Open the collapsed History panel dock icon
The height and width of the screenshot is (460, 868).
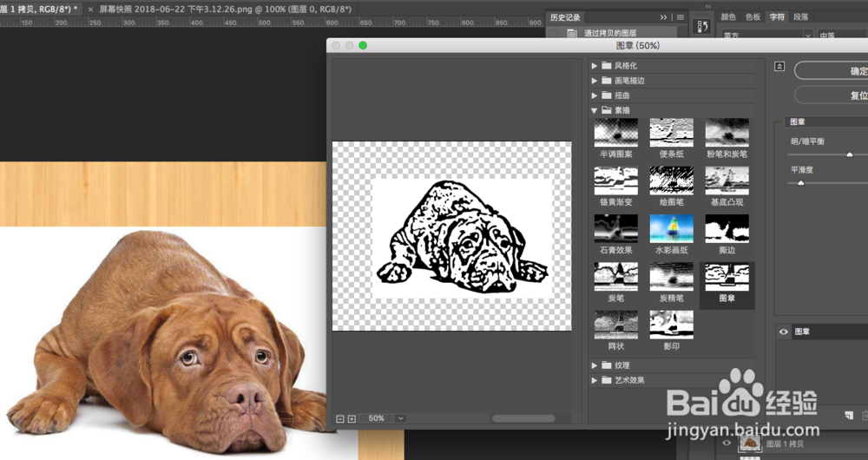tap(703, 27)
